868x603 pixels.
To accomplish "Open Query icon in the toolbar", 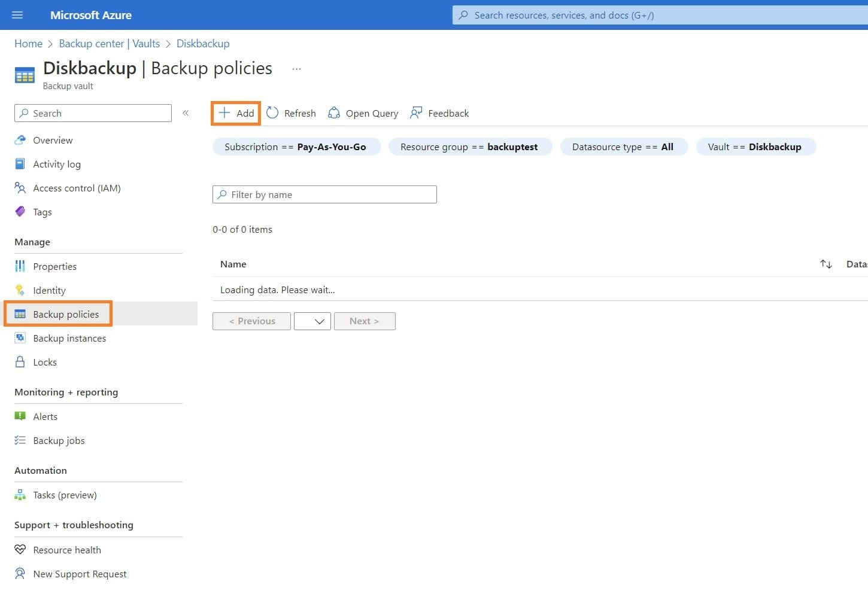I will [334, 113].
